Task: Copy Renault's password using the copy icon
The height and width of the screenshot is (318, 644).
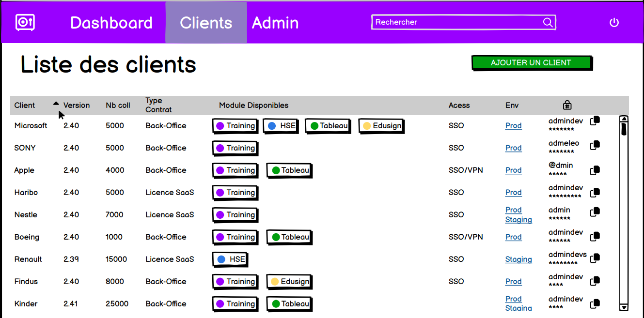Action: [x=595, y=258]
